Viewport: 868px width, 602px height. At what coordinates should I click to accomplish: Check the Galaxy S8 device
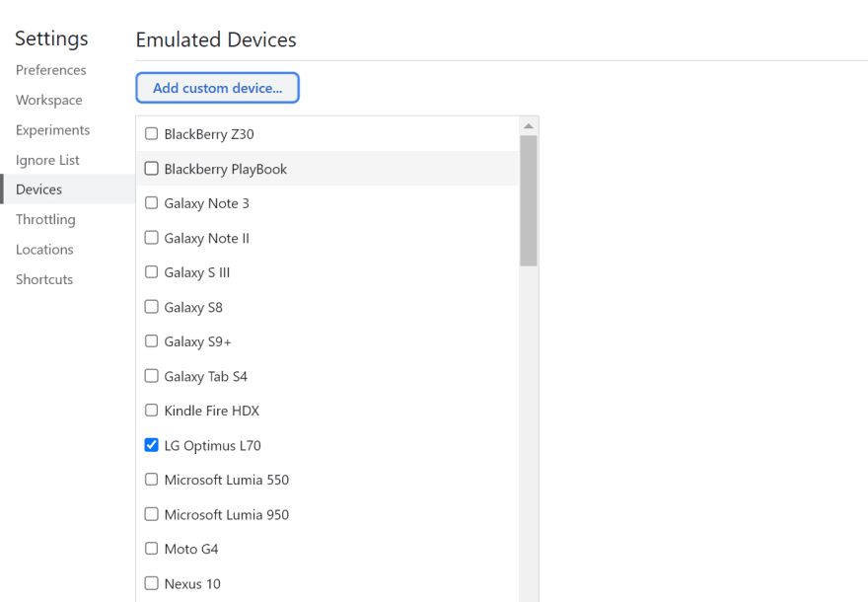coord(151,307)
